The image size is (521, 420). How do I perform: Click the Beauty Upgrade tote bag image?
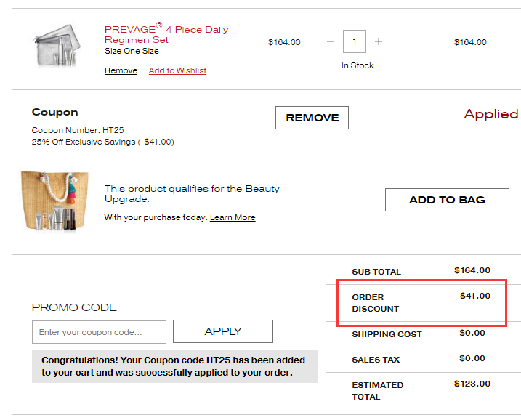(x=55, y=201)
